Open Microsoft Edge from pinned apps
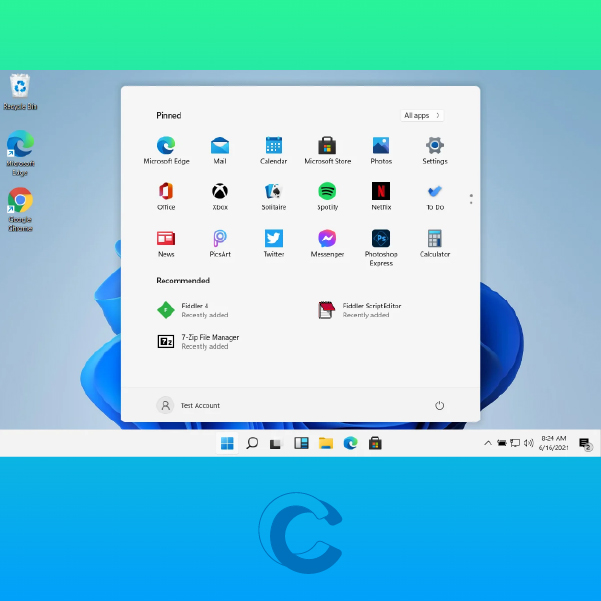Viewport: 601px width, 601px height. pyautogui.click(x=166, y=150)
